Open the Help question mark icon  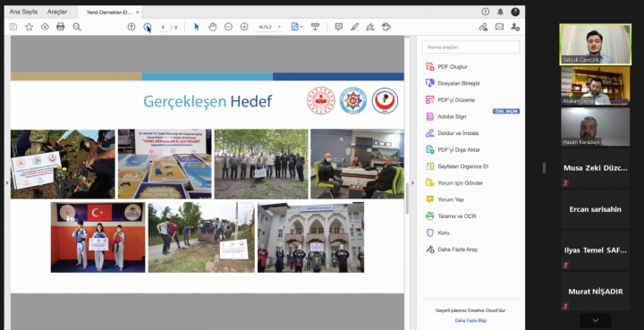[x=486, y=12]
